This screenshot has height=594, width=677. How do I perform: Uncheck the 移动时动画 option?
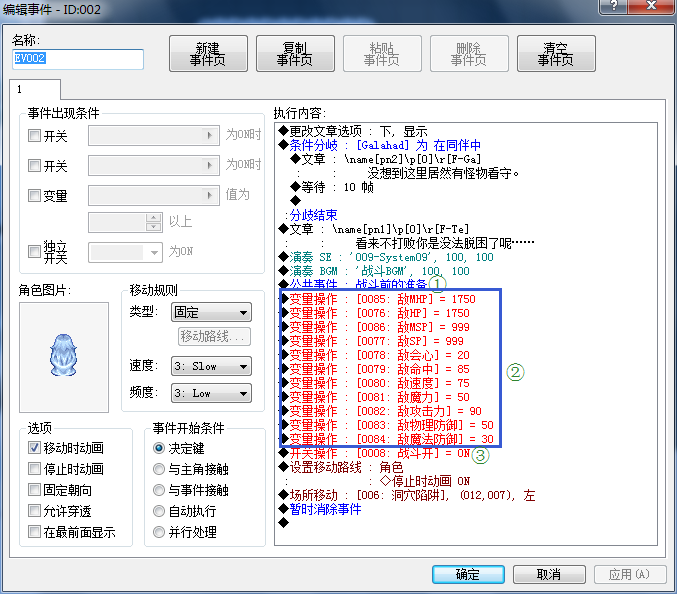point(35,448)
